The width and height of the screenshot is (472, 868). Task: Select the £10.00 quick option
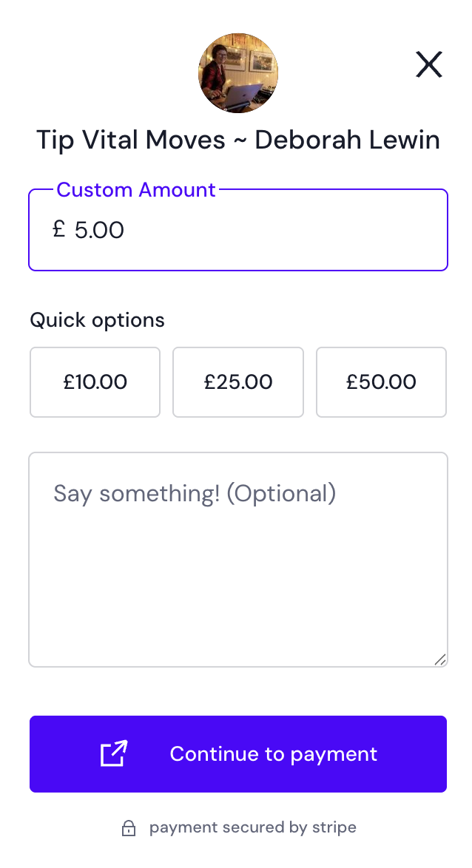[x=95, y=382]
